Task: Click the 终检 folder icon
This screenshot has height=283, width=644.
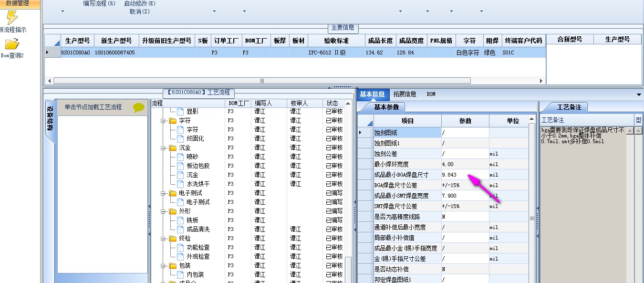Action: (173, 238)
